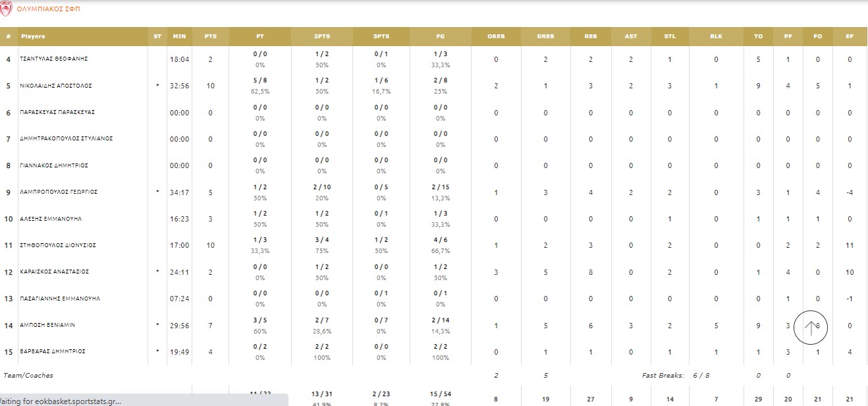The image size is (868, 406).
Task: Open player ΝΙΚΟΛΑΙΔΗΣ ΑΠΟΣΤΟΛΟΣ
Action: (56, 86)
